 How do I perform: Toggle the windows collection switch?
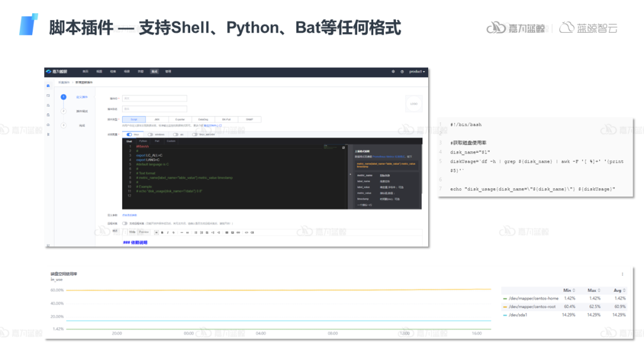click(x=150, y=134)
